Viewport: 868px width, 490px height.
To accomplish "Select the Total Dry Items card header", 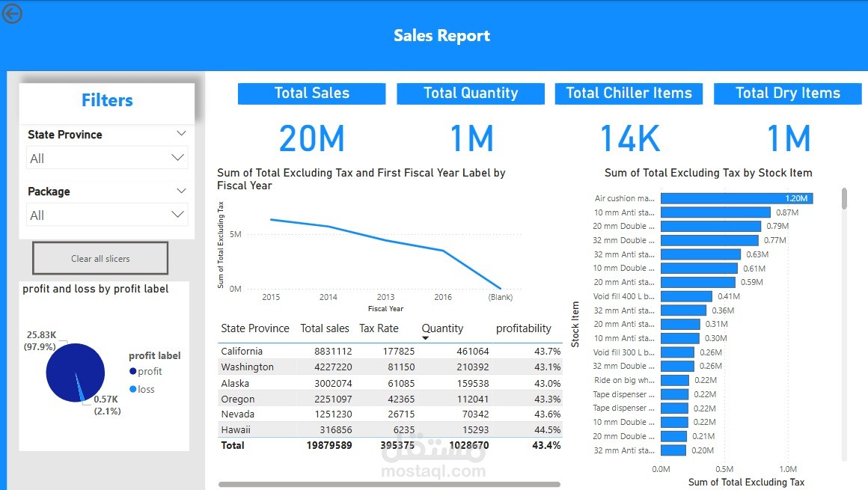I will (x=788, y=93).
